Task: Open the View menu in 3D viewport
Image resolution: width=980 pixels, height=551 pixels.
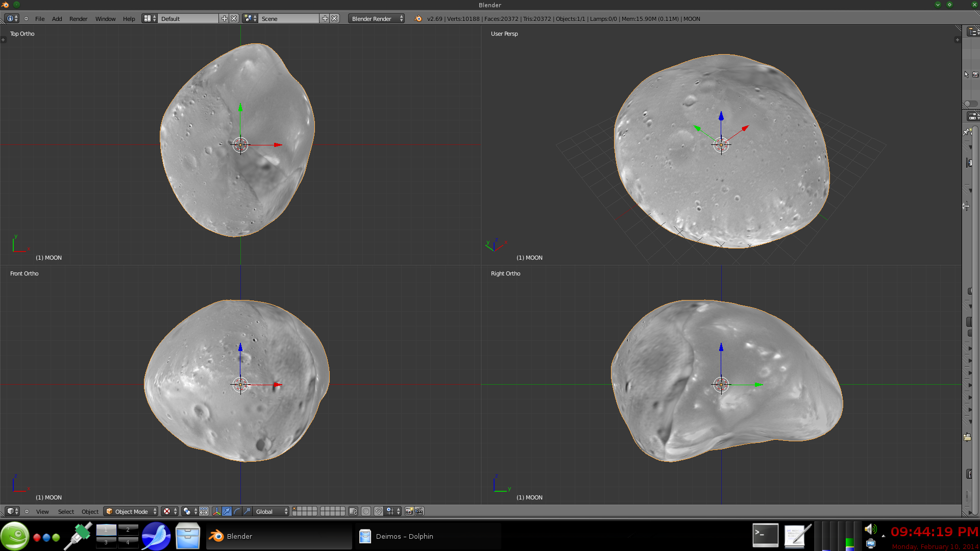Action: [42, 512]
